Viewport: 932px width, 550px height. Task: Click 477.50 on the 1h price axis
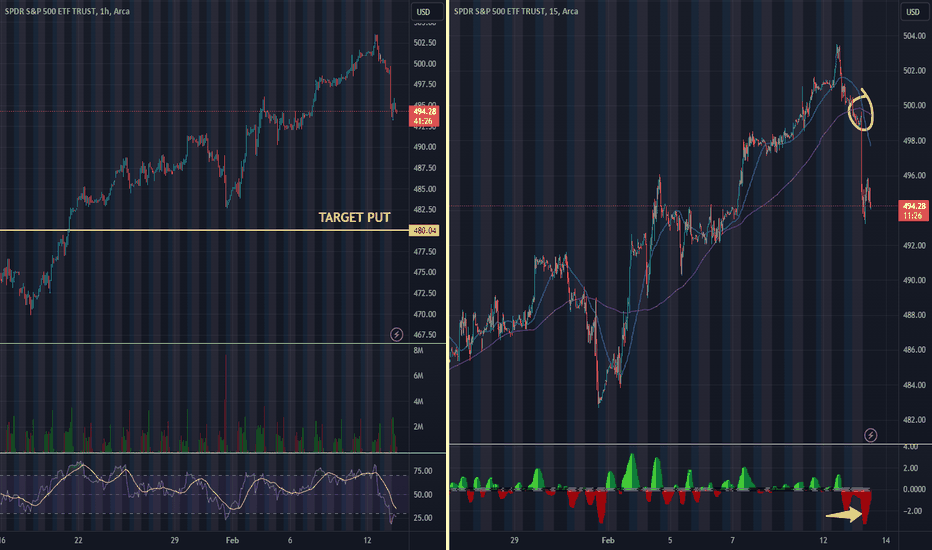click(x=424, y=252)
